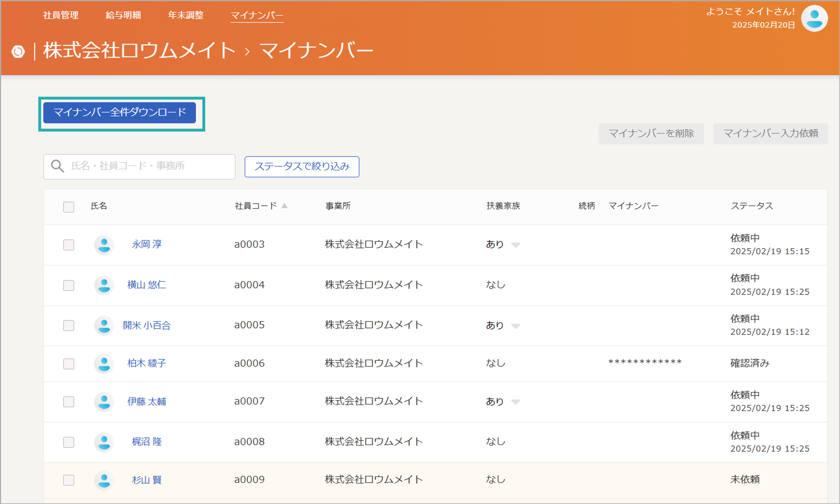840x504 pixels.
Task: Open the 社員管理 menu
Action: coord(61,15)
